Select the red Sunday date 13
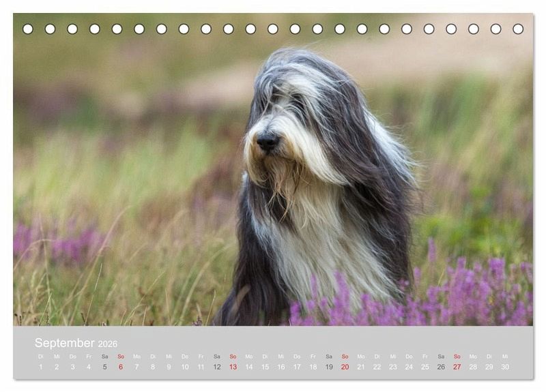The height and width of the screenshot is (392, 546). coord(233,367)
